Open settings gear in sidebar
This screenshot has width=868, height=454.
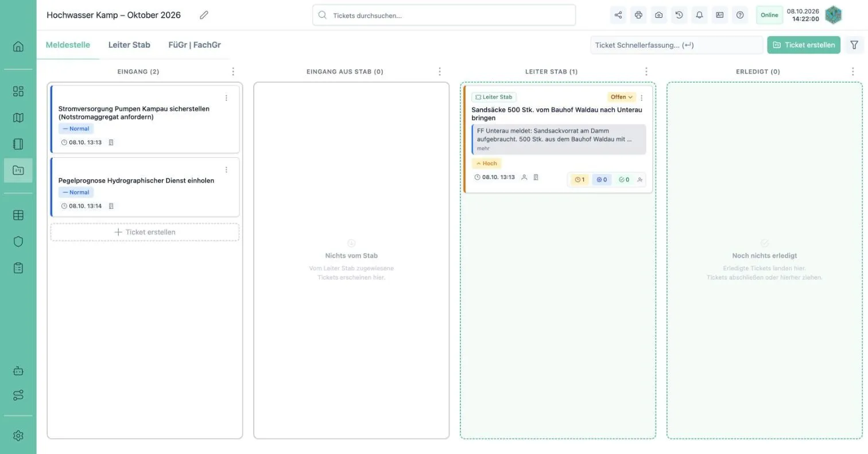18,436
